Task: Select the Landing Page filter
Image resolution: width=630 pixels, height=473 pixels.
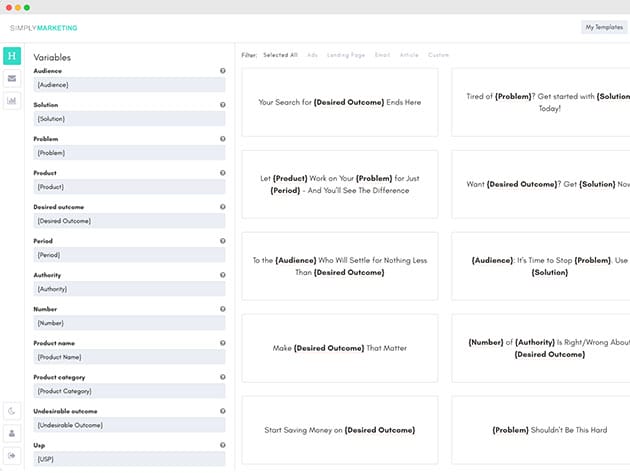Action: [x=345, y=55]
